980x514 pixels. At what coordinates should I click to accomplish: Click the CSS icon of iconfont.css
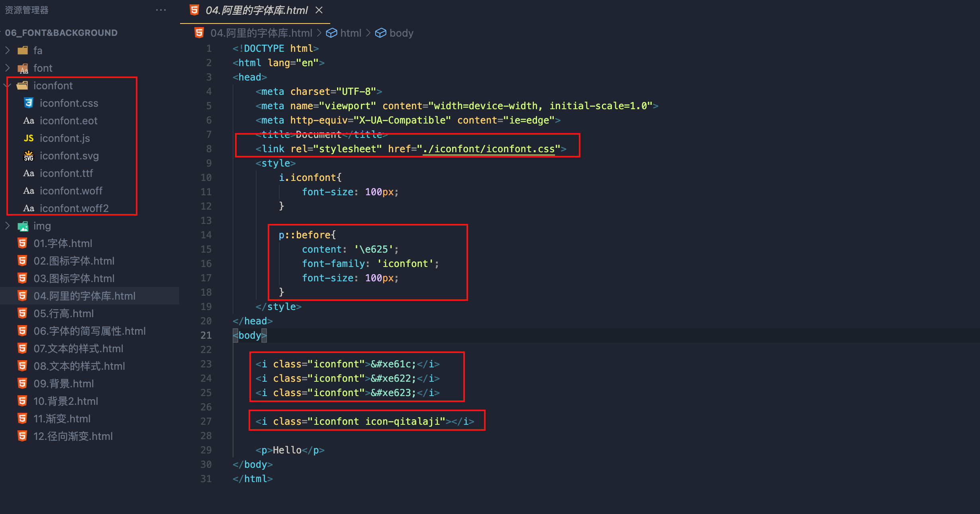(29, 103)
